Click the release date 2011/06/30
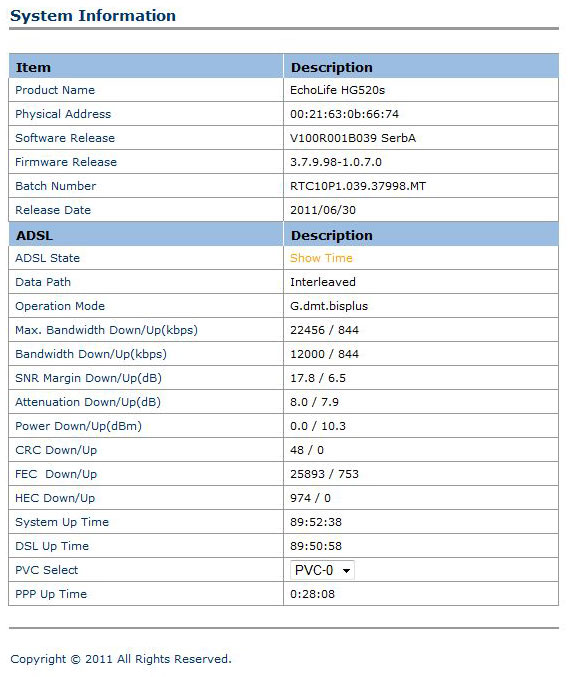 [322, 210]
